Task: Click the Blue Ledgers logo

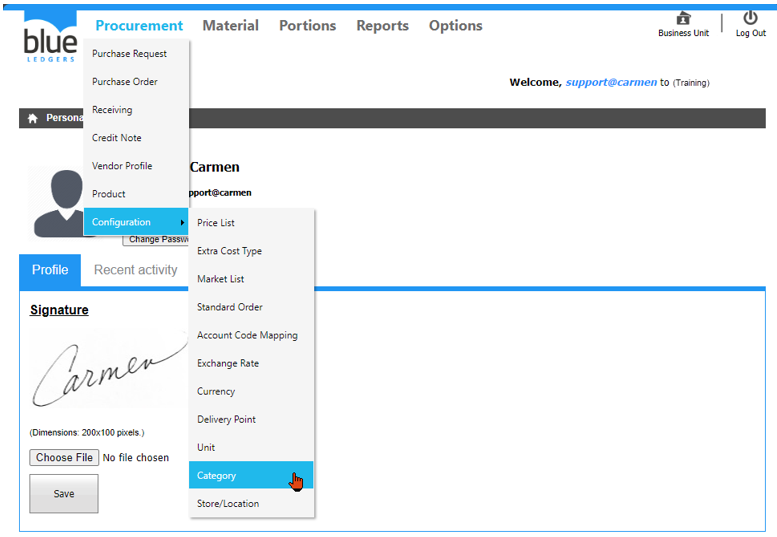Action: tap(50, 40)
